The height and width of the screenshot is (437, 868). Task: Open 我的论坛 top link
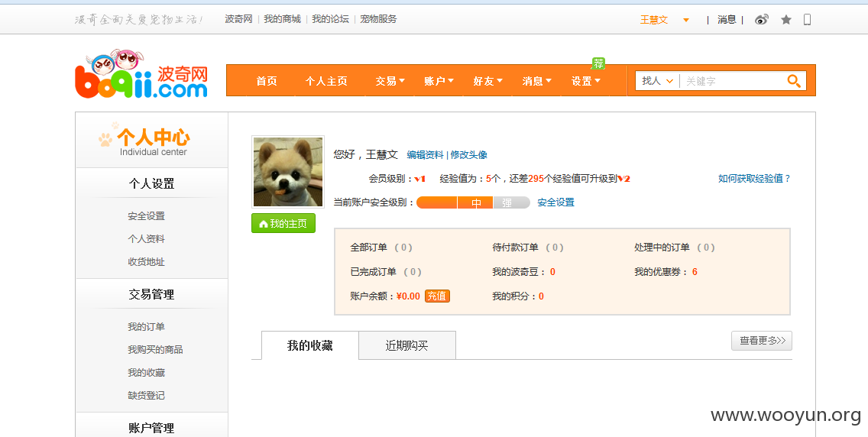click(x=331, y=19)
